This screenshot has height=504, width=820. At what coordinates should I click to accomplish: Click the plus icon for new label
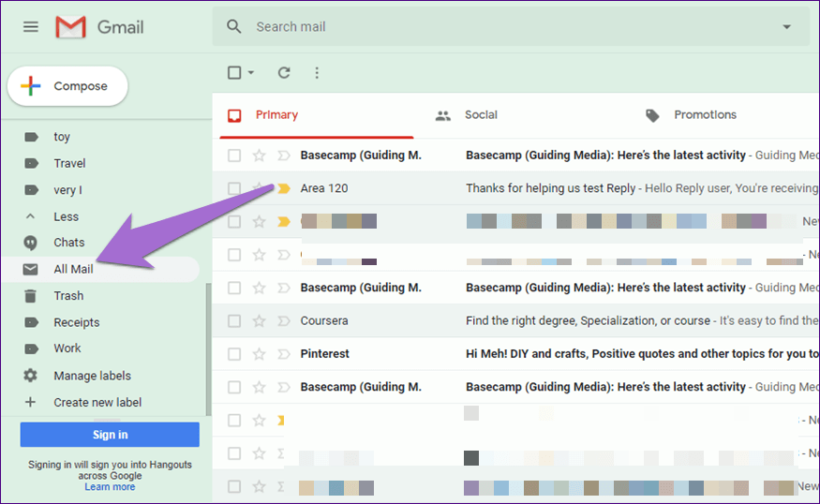tap(30, 402)
